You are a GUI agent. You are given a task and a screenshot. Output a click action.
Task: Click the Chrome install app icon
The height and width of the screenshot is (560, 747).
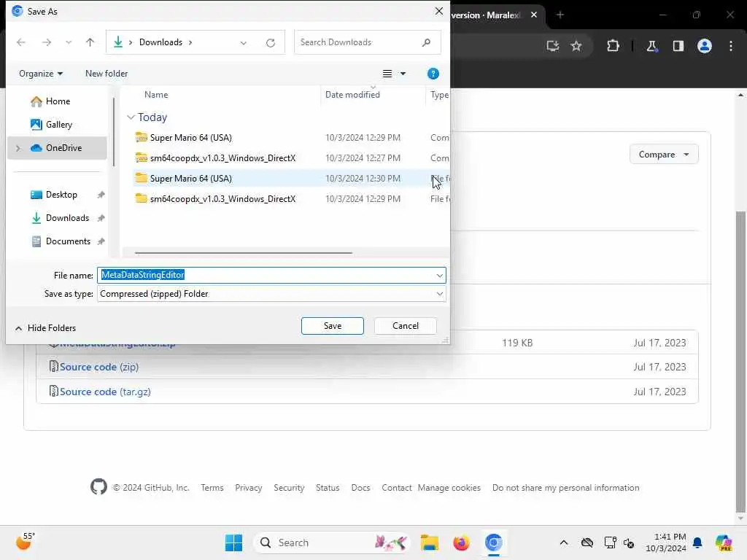pyautogui.click(x=553, y=46)
